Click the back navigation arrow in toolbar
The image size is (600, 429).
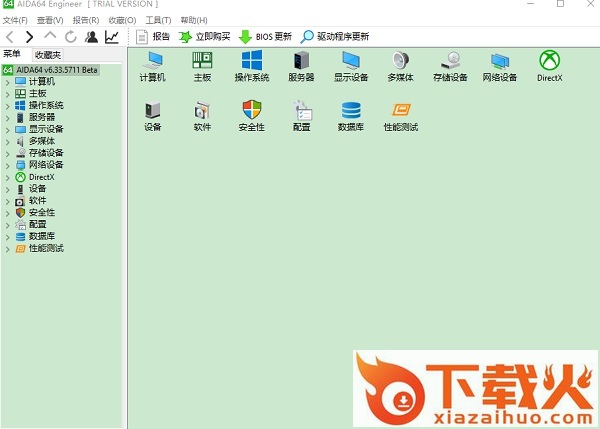point(10,37)
